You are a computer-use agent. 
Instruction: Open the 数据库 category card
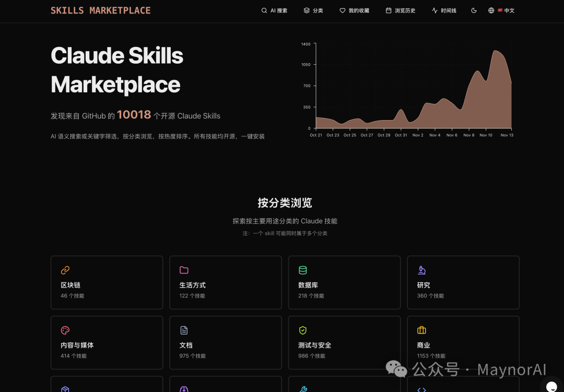pyautogui.click(x=344, y=282)
